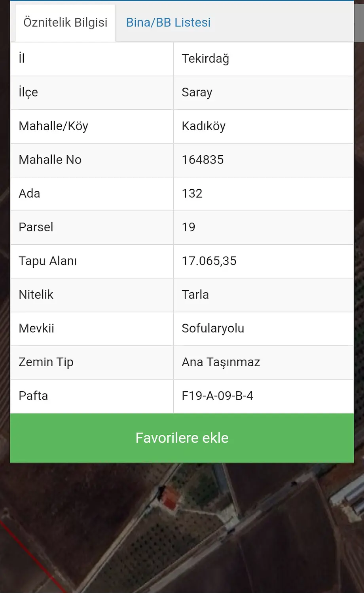Tap the Pafta label cell
This screenshot has height=594, width=364.
click(92, 396)
